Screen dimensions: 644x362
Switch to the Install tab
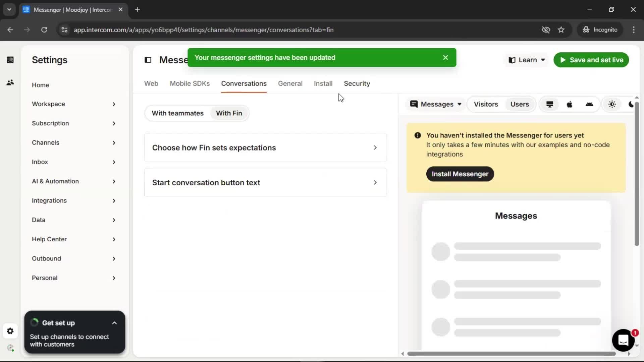coord(323,84)
